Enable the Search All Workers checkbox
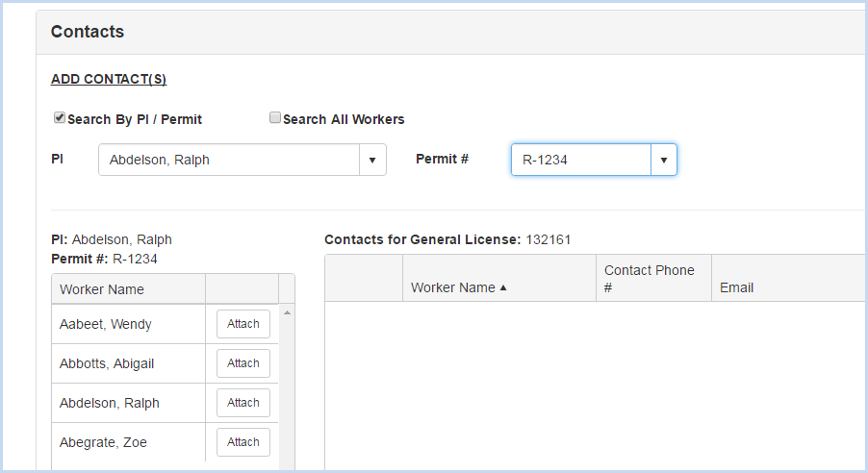 (x=274, y=117)
